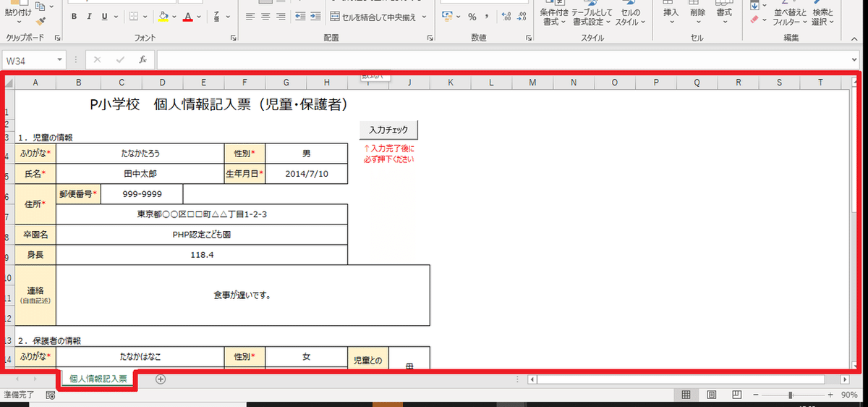Image resolution: width=868 pixels, height=407 pixels.
Task: Select cell containing たなかたろう
Action: point(140,153)
